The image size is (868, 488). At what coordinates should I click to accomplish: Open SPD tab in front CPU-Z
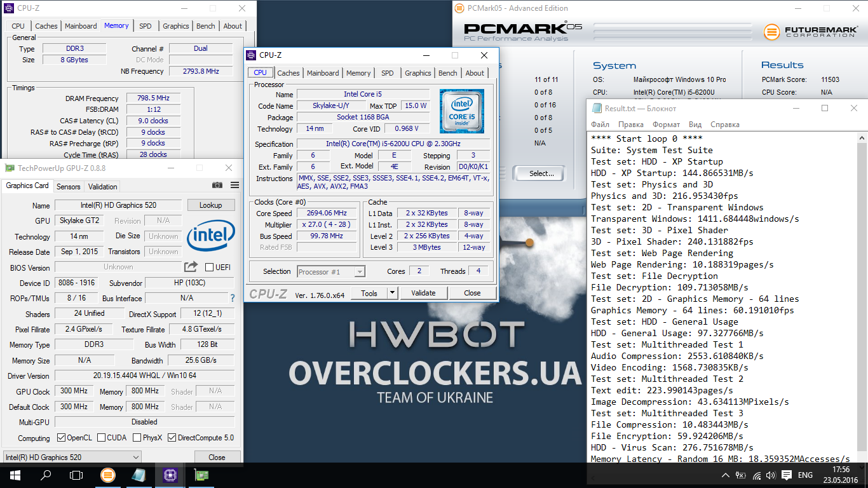point(388,73)
